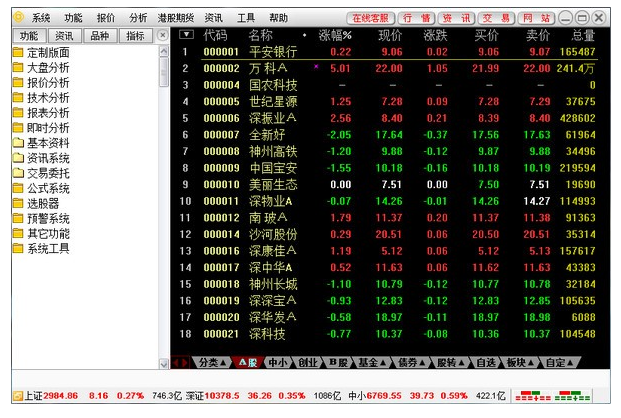Image resolution: width=621 pixels, height=418 pixels.
Task: Sort by the 现价 column header
Action: [x=390, y=36]
